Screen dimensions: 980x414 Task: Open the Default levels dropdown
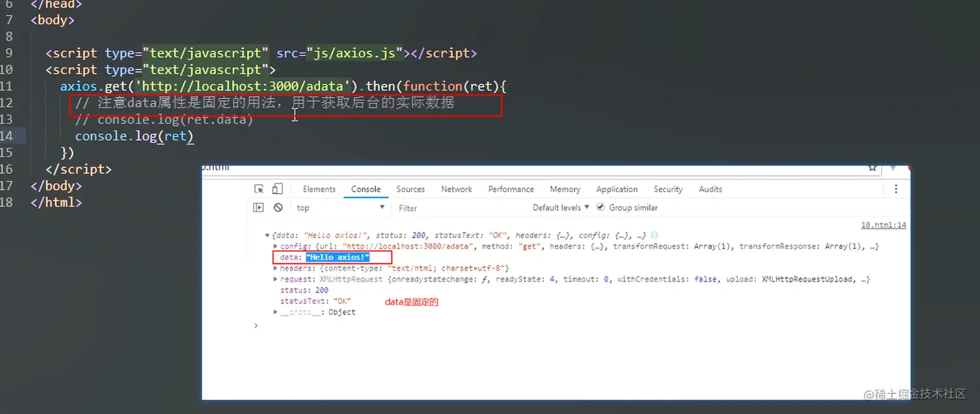[x=561, y=208]
